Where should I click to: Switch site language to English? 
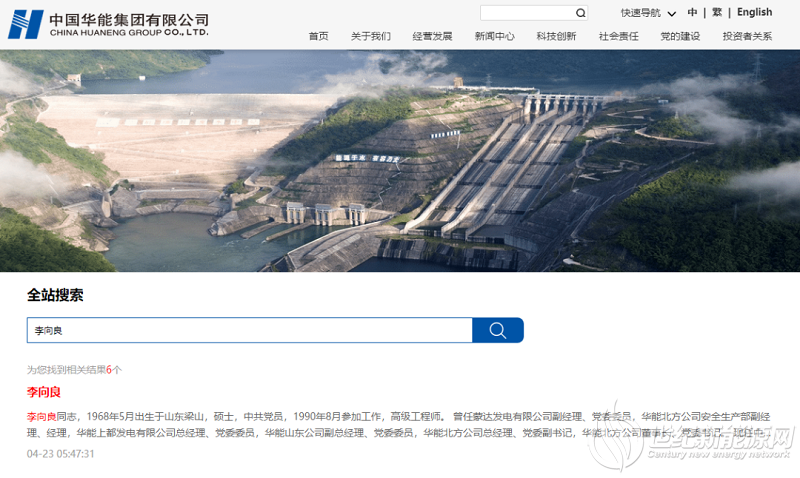[754, 13]
